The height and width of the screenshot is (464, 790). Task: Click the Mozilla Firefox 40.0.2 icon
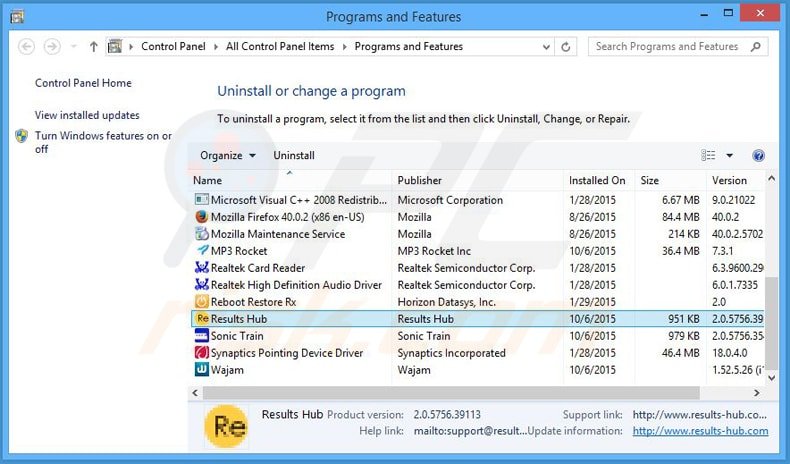coord(202,217)
